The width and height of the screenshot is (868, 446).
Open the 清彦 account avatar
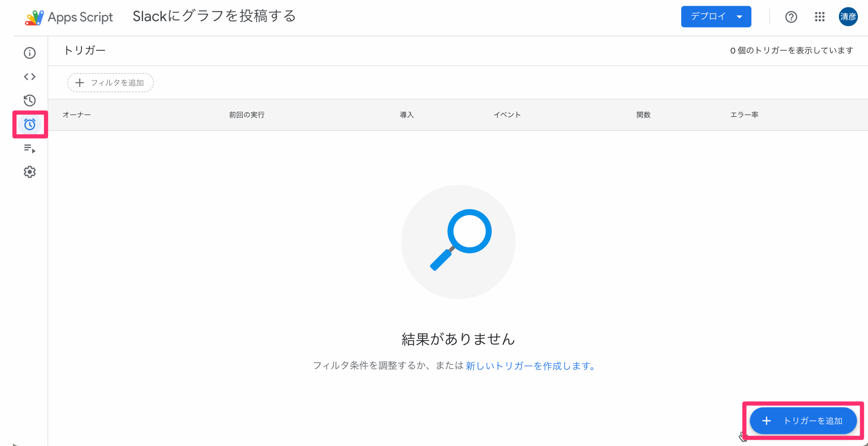(x=848, y=17)
